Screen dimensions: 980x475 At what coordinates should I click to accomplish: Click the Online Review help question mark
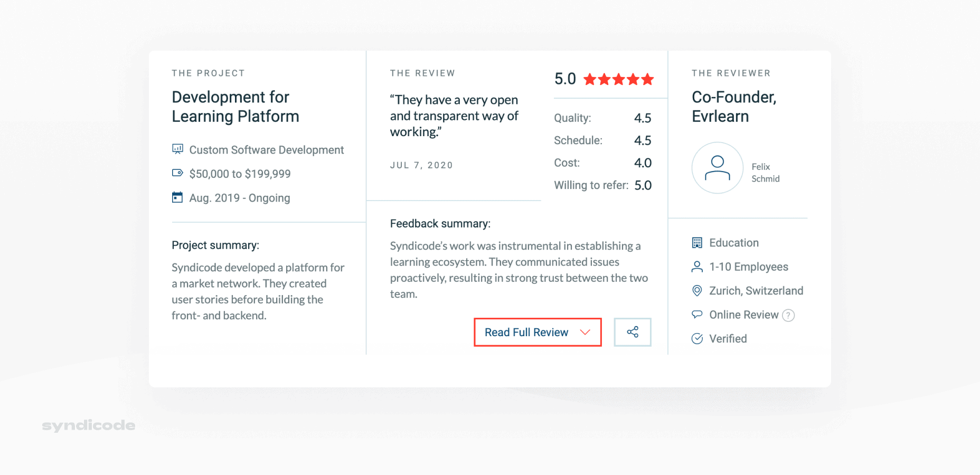tap(788, 315)
